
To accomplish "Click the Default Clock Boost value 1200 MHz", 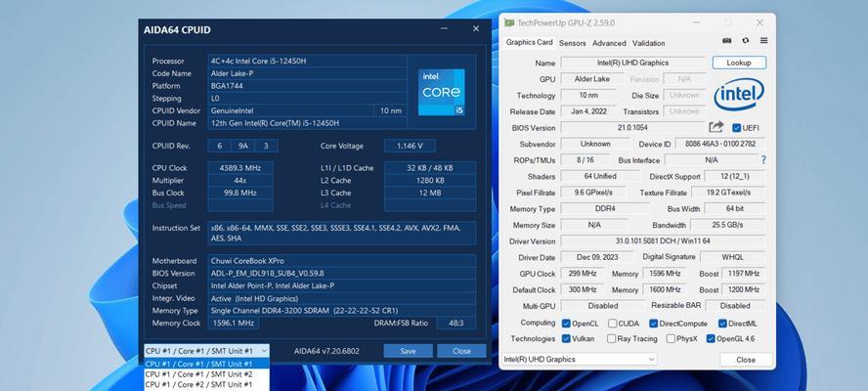I will (744, 289).
